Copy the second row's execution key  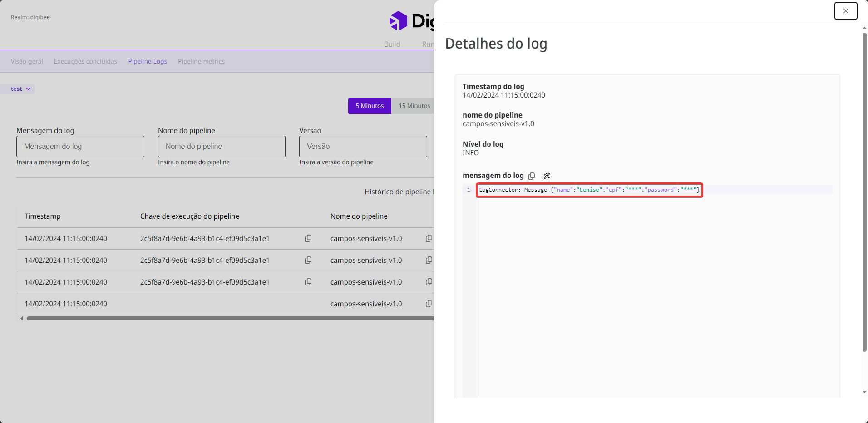(x=308, y=260)
